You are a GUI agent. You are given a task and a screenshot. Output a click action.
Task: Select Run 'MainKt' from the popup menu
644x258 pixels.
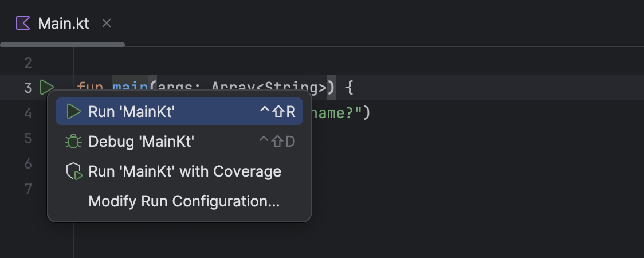pyautogui.click(x=132, y=112)
